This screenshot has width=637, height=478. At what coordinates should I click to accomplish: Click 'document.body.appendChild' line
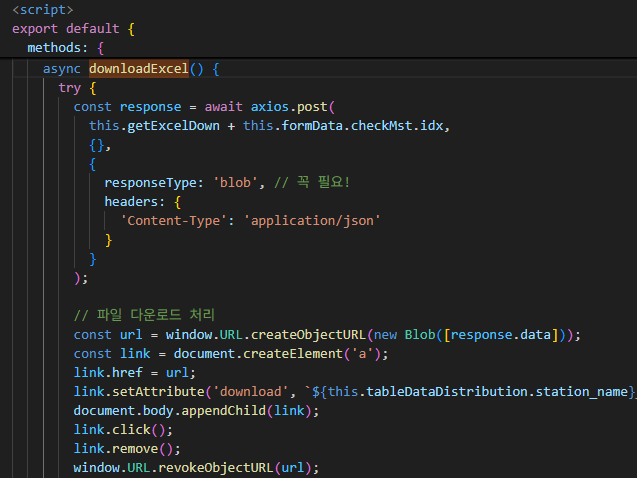196,411
